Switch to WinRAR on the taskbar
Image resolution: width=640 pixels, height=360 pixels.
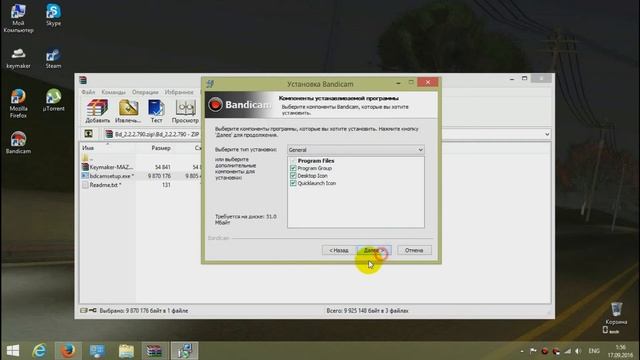click(x=155, y=351)
